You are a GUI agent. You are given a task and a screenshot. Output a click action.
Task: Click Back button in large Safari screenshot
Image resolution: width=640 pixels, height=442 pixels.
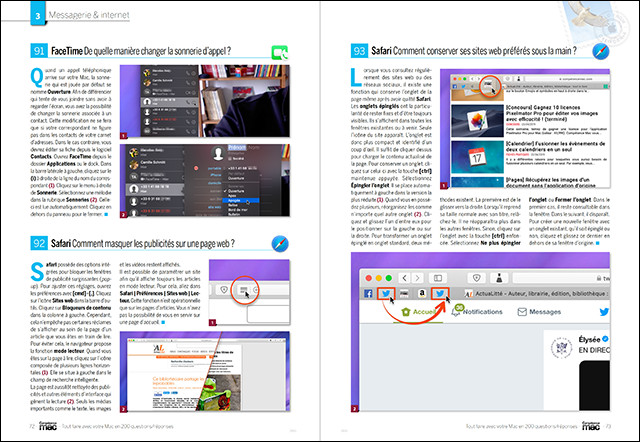point(404,278)
